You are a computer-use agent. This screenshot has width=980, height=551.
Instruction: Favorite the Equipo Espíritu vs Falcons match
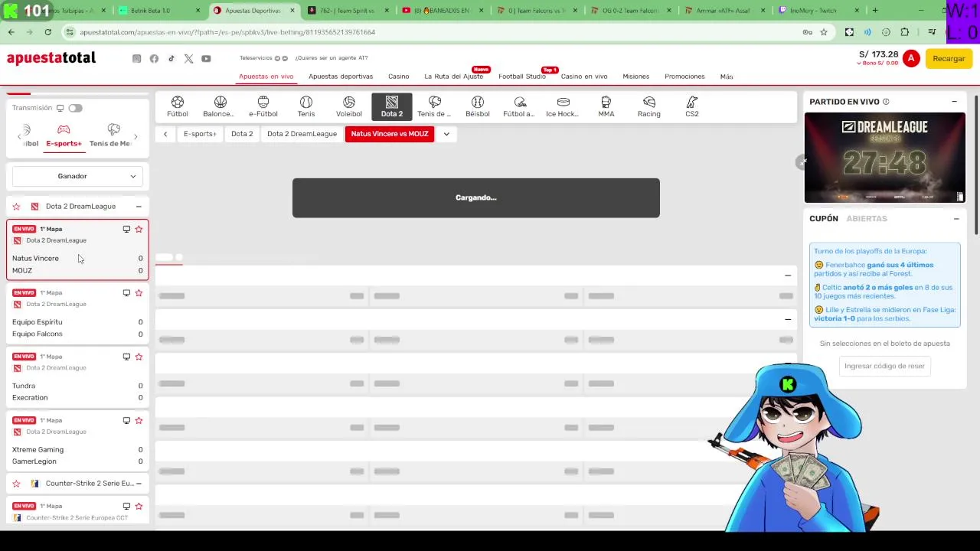139,293
